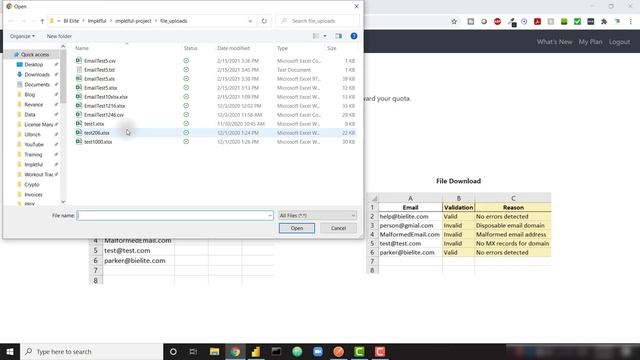Click the File name input field
The image size is (640, 360).
[175, 216]
